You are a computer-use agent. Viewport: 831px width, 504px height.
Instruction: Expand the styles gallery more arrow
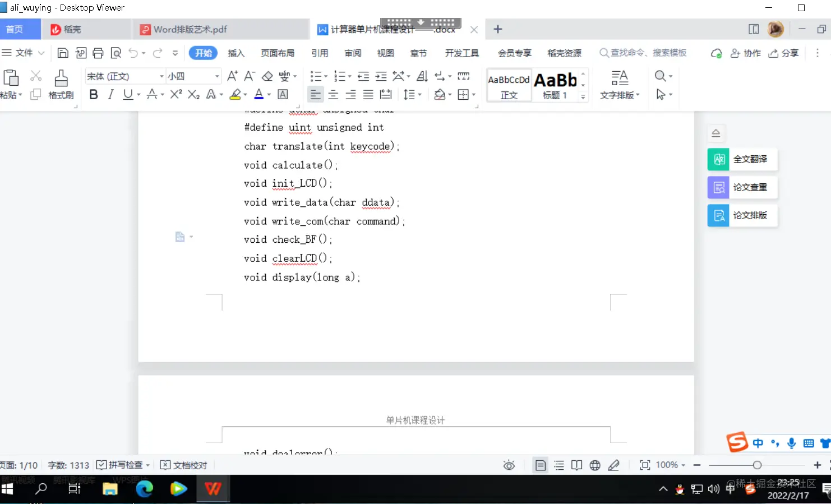tap(583, 97)
